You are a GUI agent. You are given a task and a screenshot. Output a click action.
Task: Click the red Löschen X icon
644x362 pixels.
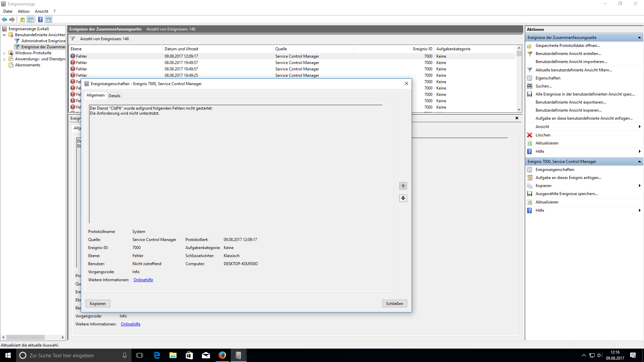(x=530, y=135)
